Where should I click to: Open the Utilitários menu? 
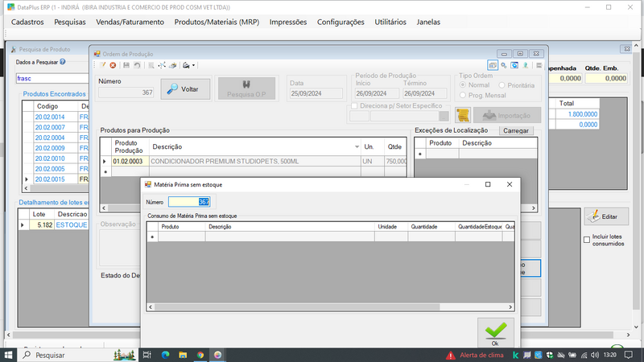390,23
